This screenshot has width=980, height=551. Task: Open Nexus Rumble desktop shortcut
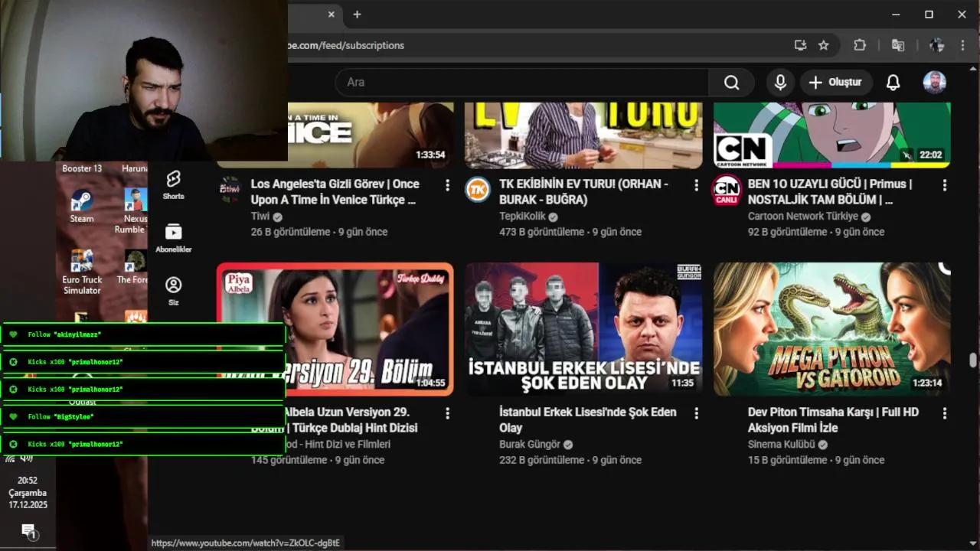[133, 212]
